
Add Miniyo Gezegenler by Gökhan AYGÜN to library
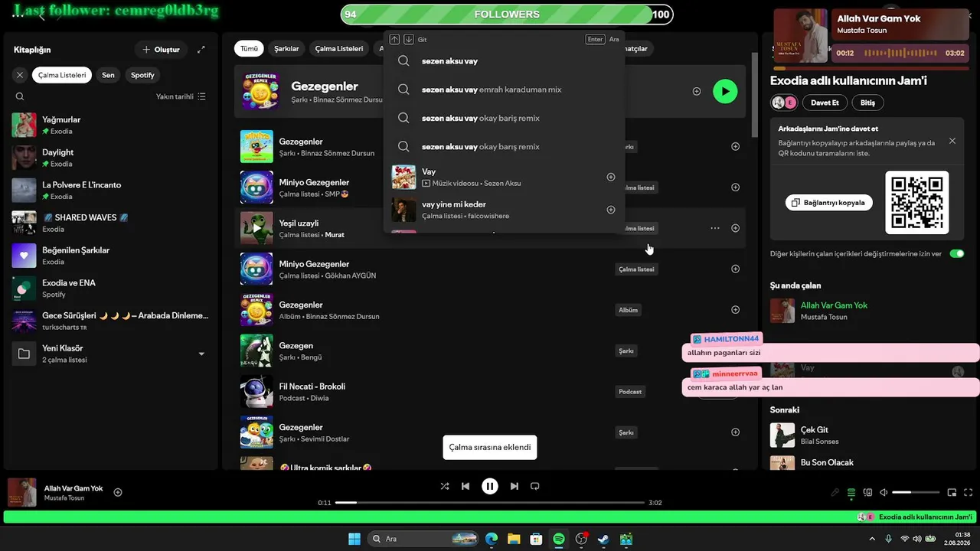pyautogui.click(x=736, y=269)
